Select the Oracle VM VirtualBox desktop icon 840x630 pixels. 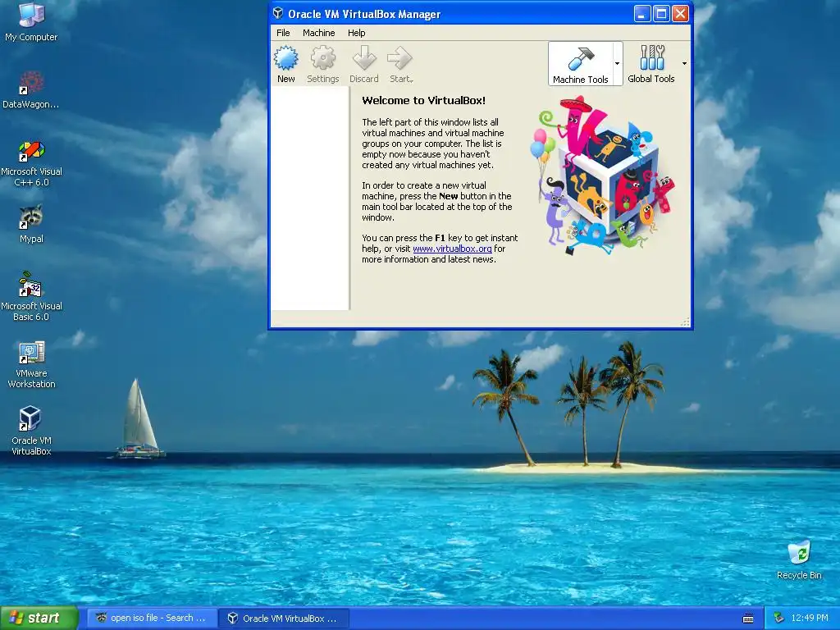pos(31,431)
